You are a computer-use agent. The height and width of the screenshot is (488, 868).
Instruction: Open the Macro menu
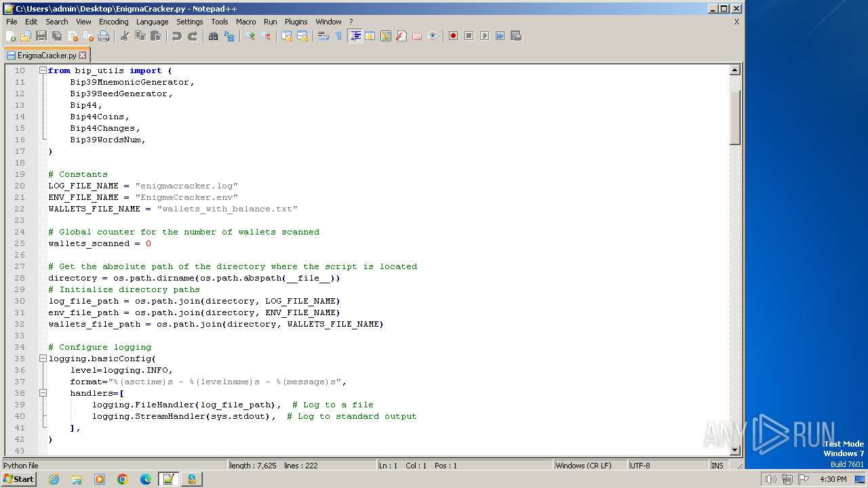coord(245,22)
